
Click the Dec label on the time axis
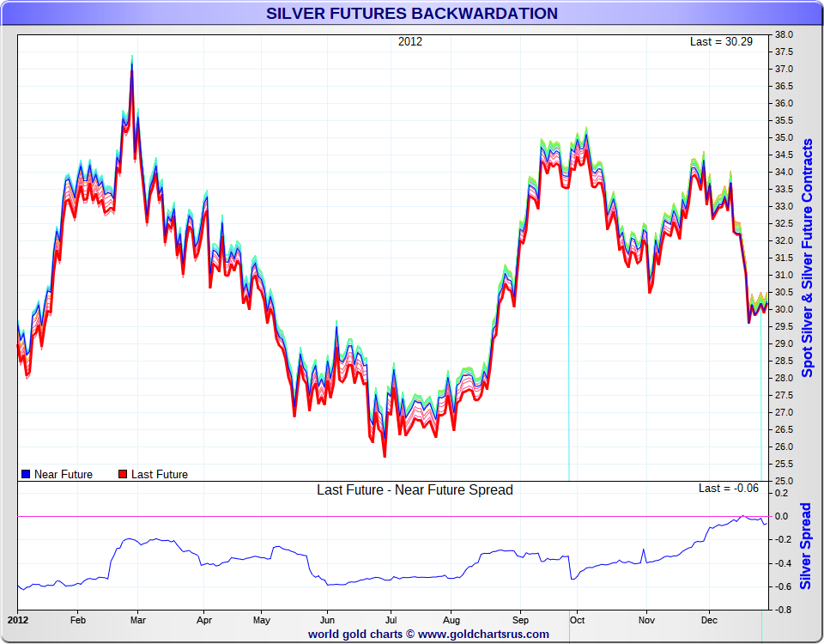tap(709, 620)
